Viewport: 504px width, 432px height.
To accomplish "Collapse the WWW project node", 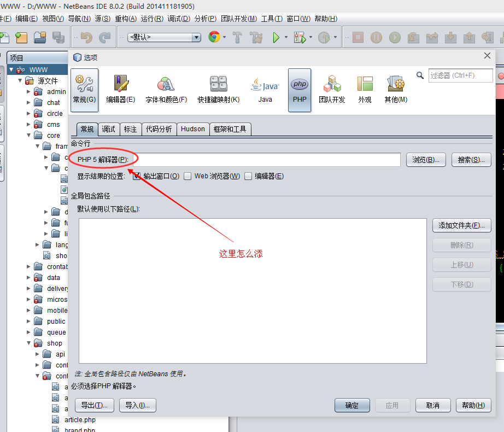I will click(x=11, y=69).
